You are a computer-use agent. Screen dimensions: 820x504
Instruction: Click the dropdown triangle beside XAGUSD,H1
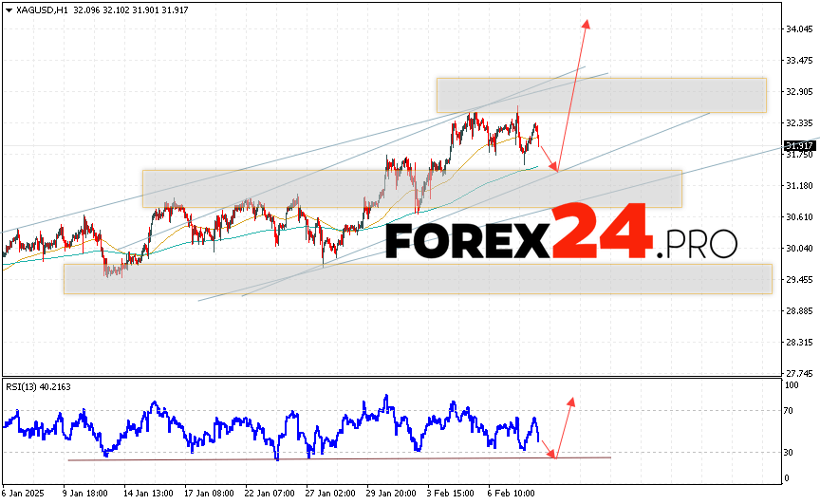[x=9, y=9]
